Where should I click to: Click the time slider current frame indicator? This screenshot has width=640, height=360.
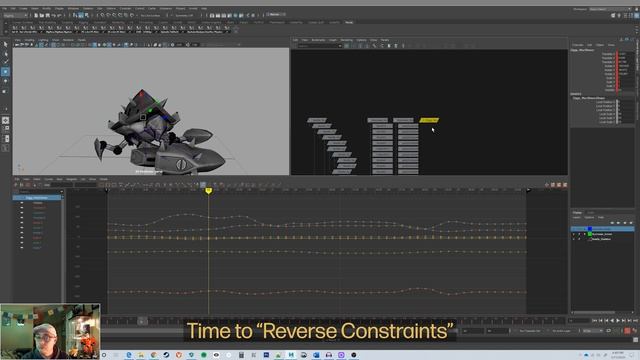[x=142, y=321]
